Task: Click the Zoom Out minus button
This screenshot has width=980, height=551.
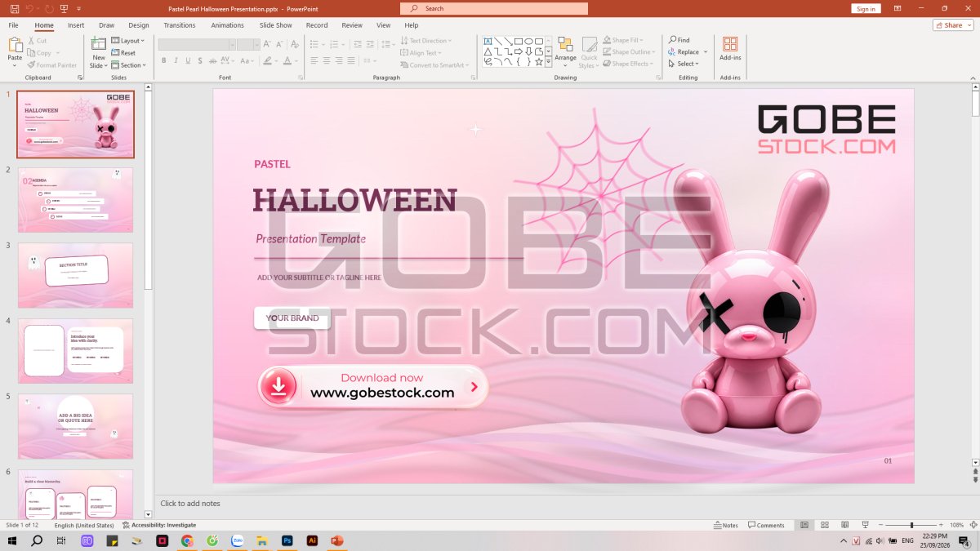Action: pos(880,525)
